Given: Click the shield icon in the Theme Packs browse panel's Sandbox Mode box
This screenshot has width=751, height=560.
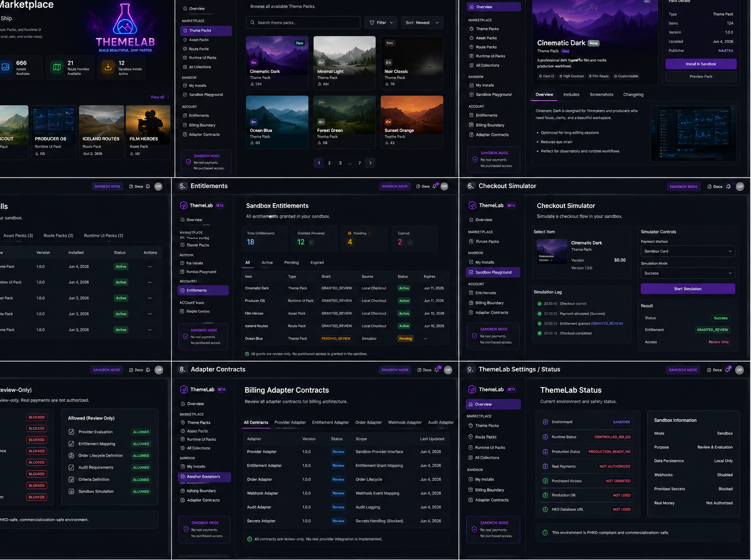Looking at the screenshot, I should coord(188,162).
